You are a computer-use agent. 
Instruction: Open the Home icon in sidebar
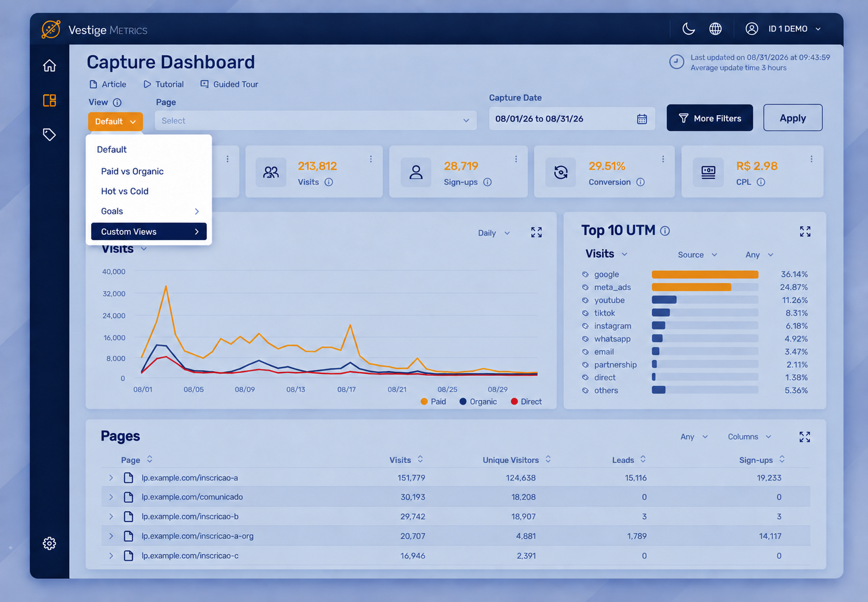(50, 66)
